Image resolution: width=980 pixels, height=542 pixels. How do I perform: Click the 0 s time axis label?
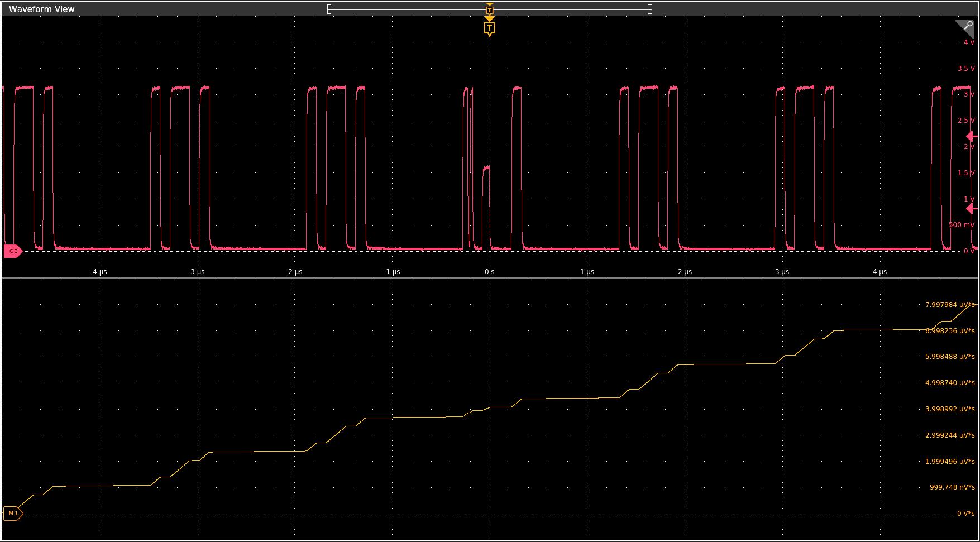(x=490, y=272)
